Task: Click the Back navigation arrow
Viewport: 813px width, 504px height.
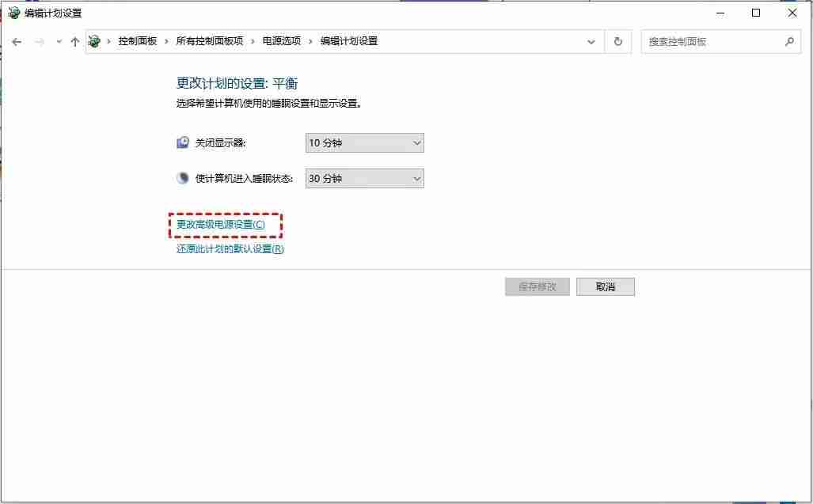Action: pos(17,41)
